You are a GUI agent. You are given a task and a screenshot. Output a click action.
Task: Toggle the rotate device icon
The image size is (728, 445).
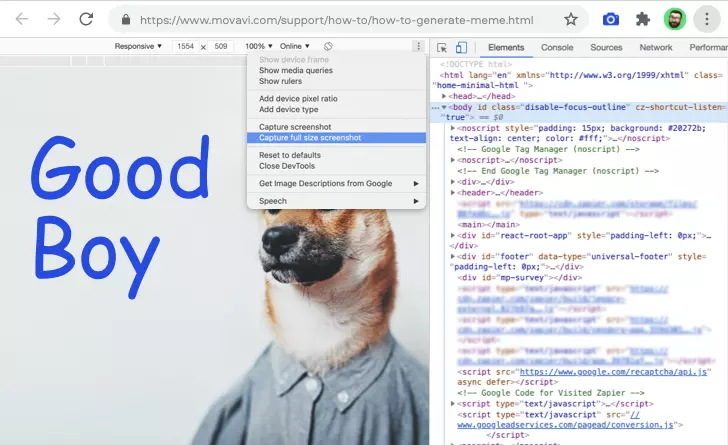coord(328,46)
